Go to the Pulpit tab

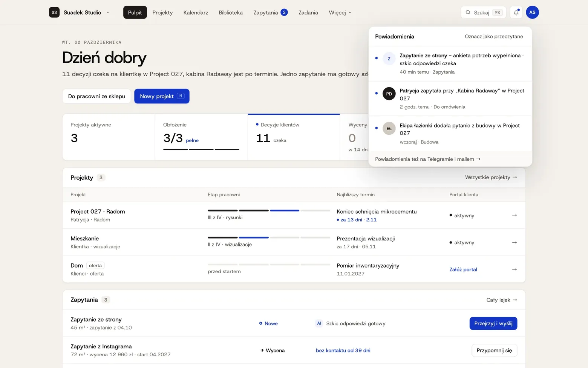point(135,12)
